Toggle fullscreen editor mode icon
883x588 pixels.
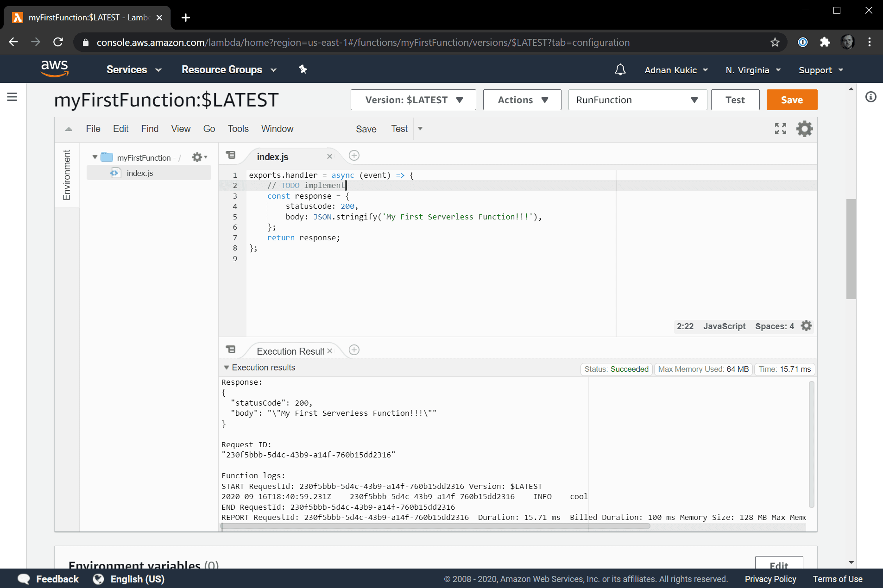pos(780,129)
